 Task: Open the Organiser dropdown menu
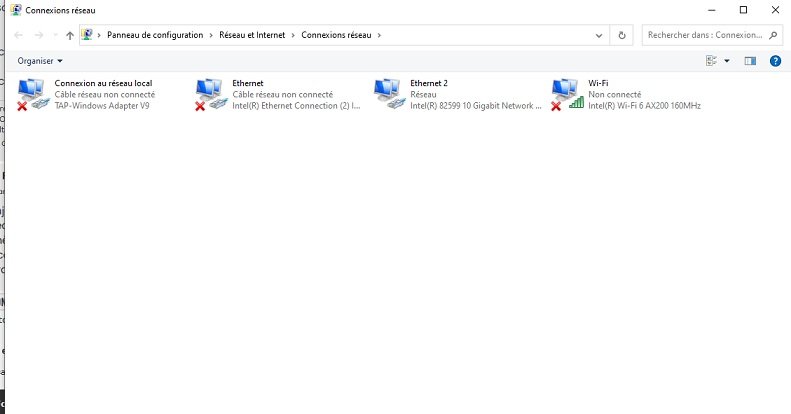point(40,61)
